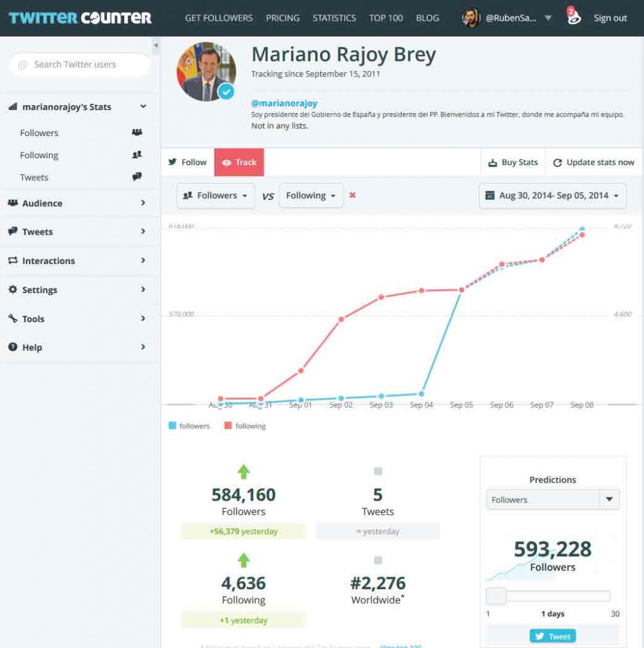
Task: Collapse marianorajoy's Stats section
Action: 143,106
